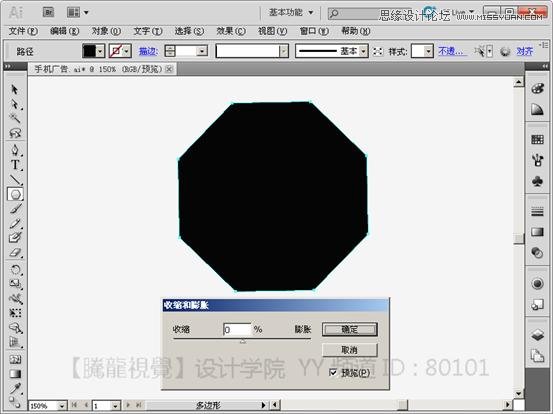Screen dimensions: 553x414
Task: Open the Brushes panel icon
Action: 537,160
